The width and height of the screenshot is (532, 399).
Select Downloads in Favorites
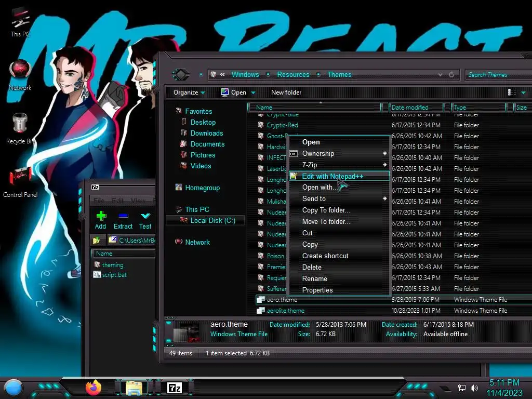coord(207,133)
